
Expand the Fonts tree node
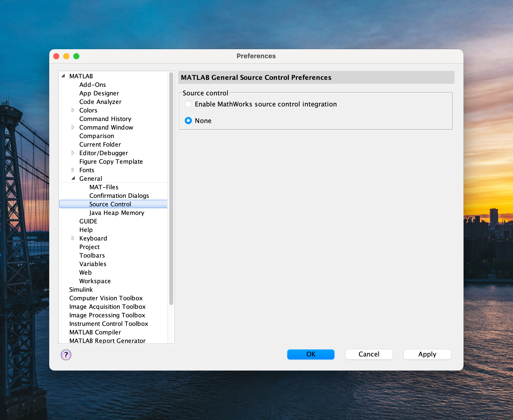coord(73,170)
